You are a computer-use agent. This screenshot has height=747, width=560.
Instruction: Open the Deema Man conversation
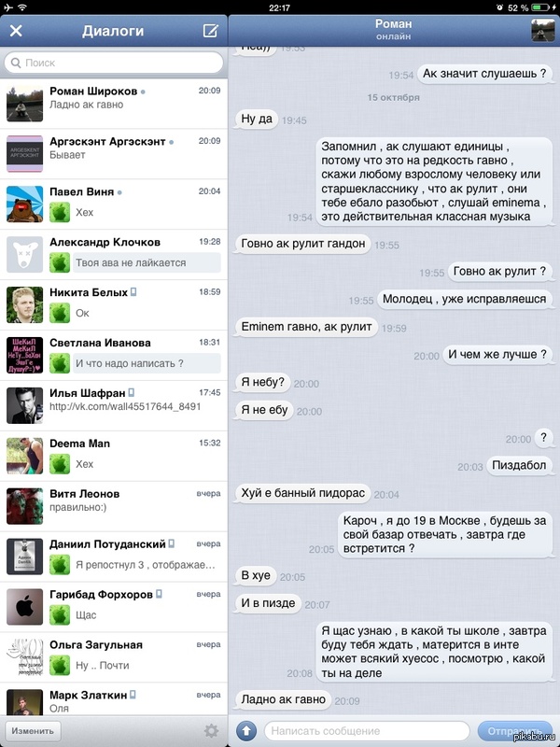coord(114,456)
